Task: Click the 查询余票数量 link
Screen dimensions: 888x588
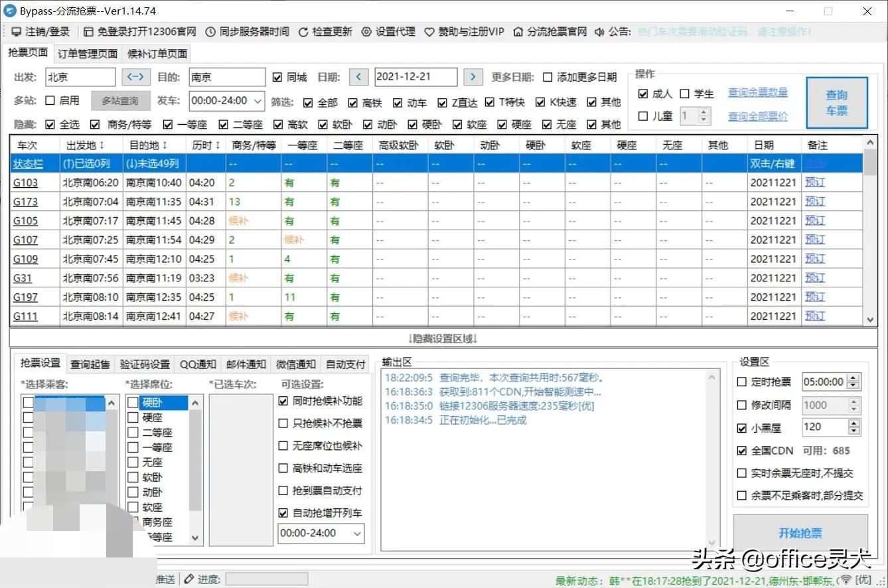Action: tap(757, 93)
